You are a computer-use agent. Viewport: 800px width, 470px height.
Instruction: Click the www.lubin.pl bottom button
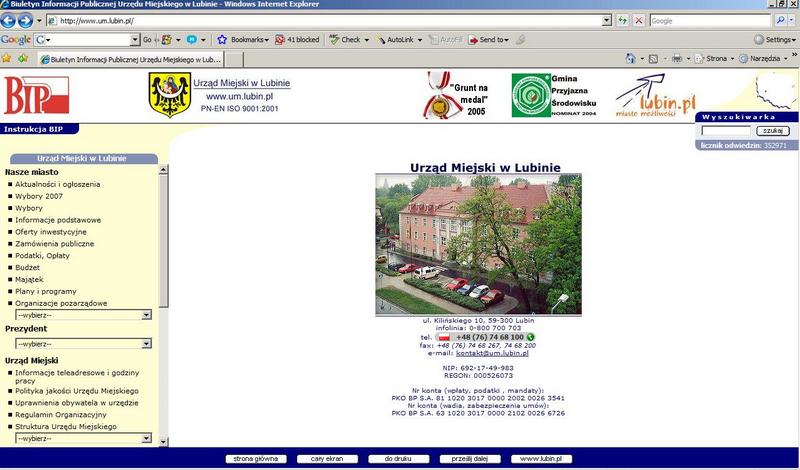click(541, 459)
